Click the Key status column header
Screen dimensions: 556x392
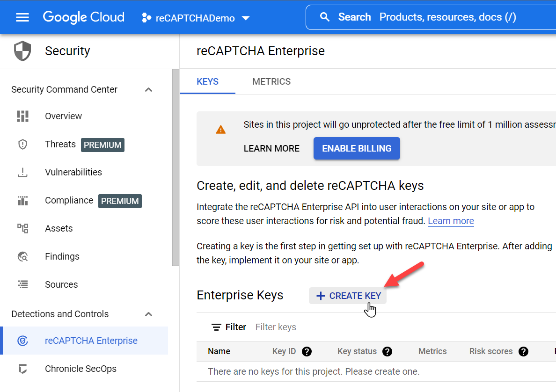tap(357, 351)
